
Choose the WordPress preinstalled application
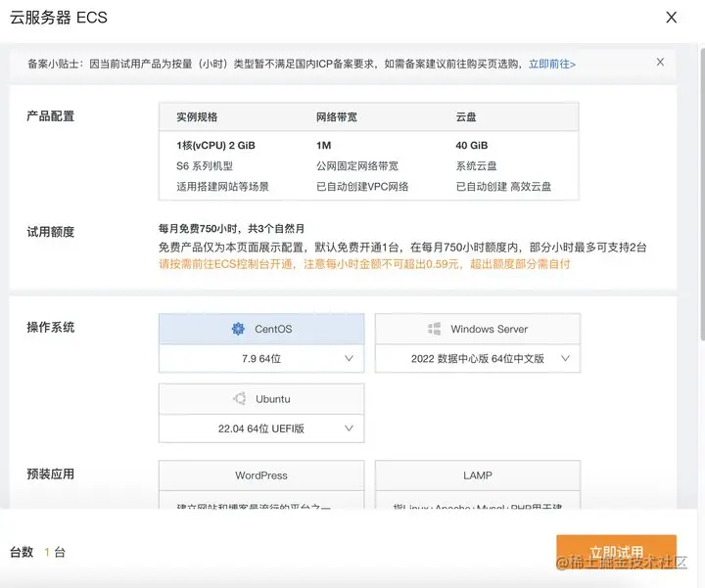point(261,475)
